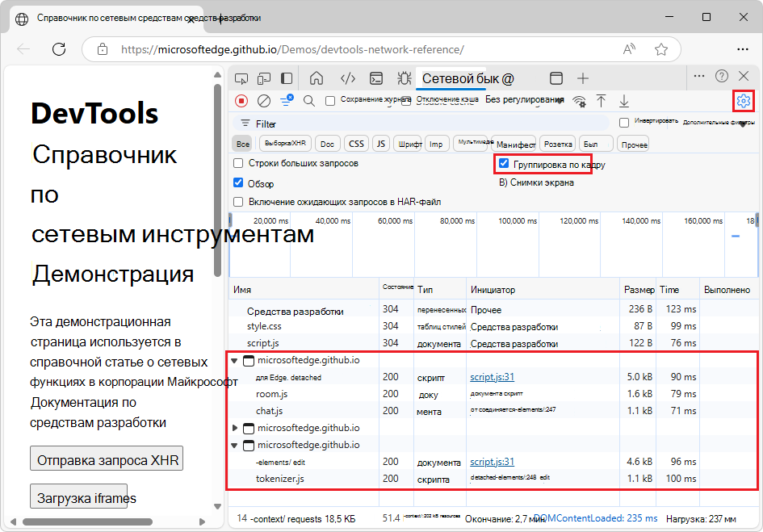The height and width of the screenshot is (532, 763).
Task: Export network log as HAR
Action: coord(623,100)
